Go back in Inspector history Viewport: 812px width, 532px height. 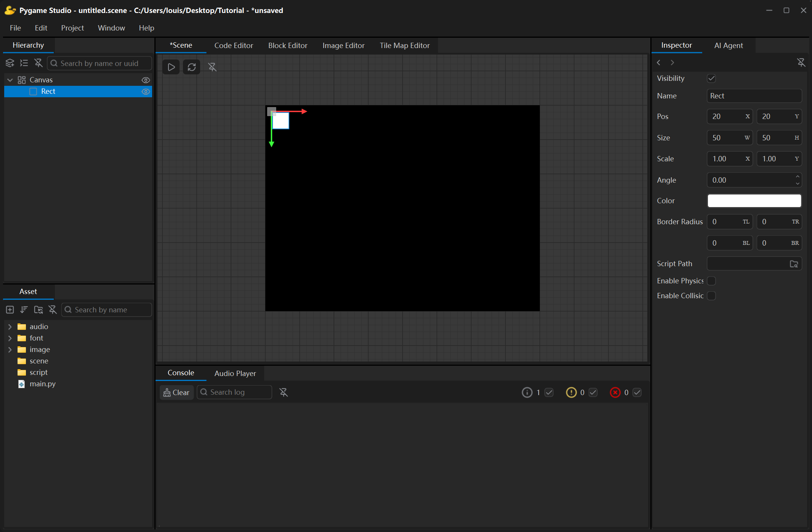[659, 63]
